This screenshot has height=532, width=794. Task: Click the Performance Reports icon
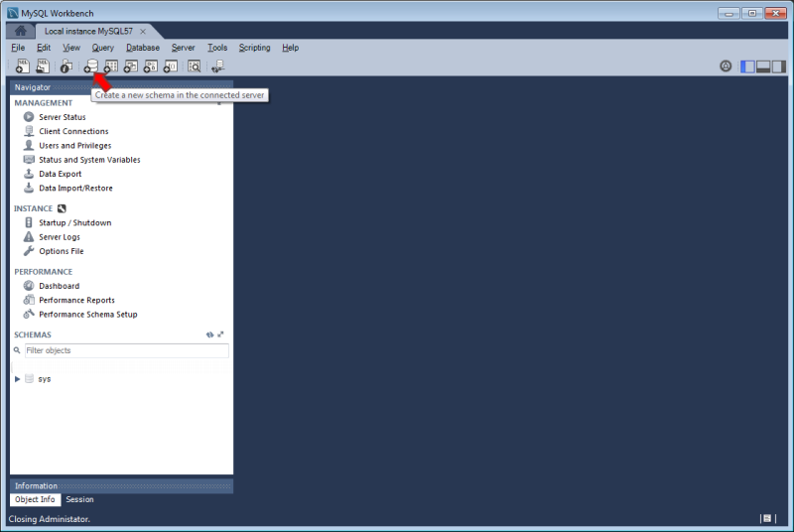(29, 300)
